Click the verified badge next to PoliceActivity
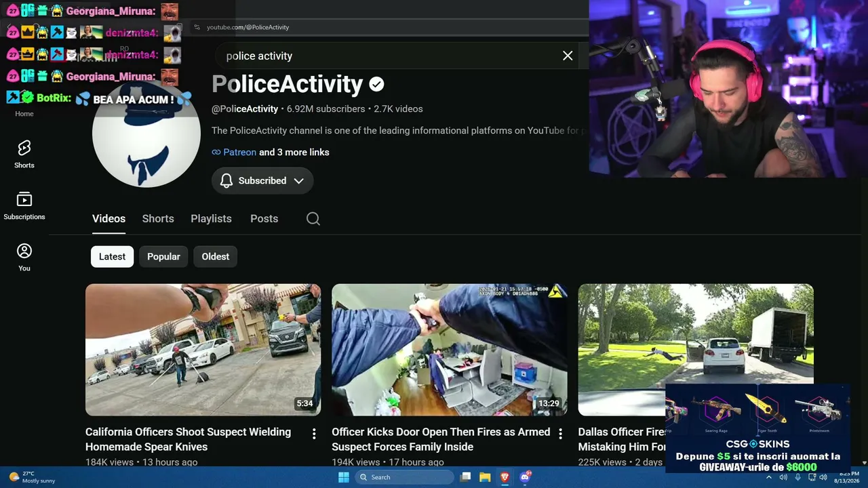This screenshot has height=488, width=868. click(376, 84)
